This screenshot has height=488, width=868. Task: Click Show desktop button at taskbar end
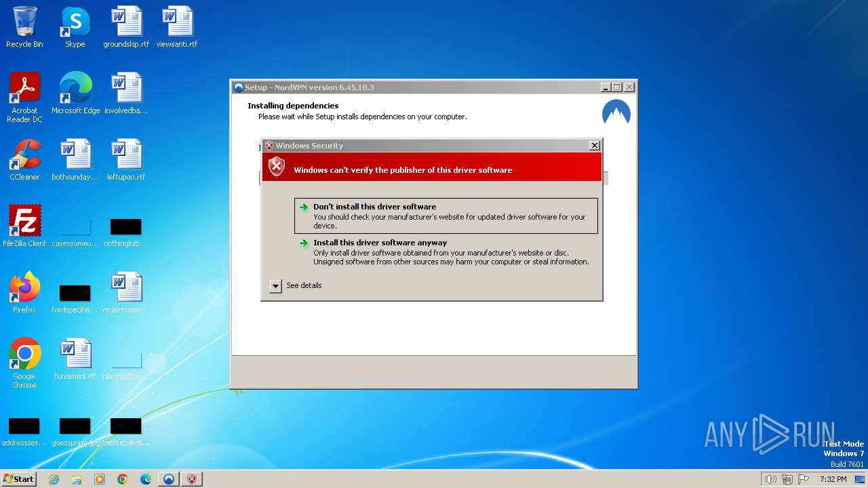point(860,479)
